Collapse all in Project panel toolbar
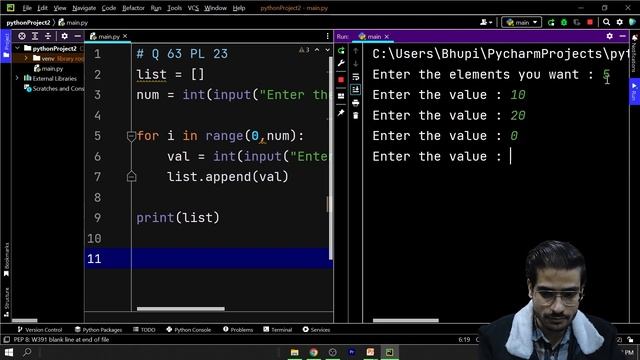Image resolution: width=640 pixels, height=360 pixels. 48,36
